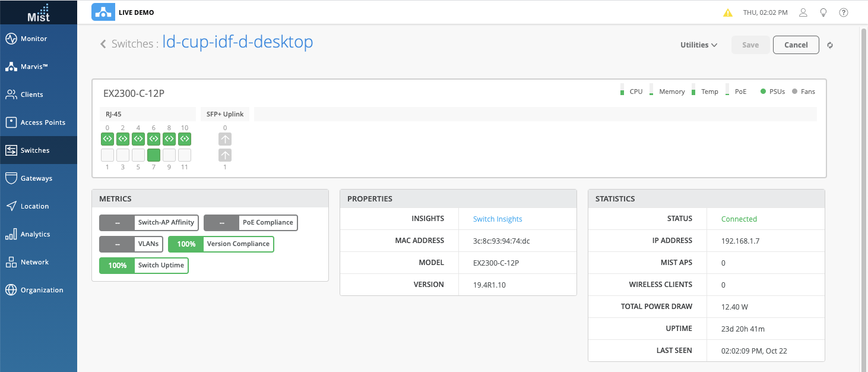Click the CPU usage indicator bar

622,91
